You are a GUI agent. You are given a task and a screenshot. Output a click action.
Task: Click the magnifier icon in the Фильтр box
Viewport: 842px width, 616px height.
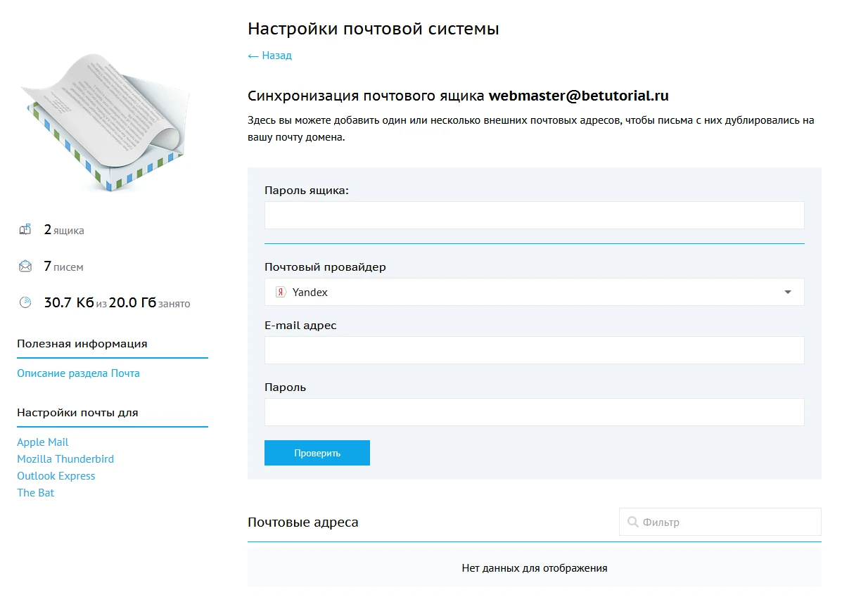click(632, 522)
